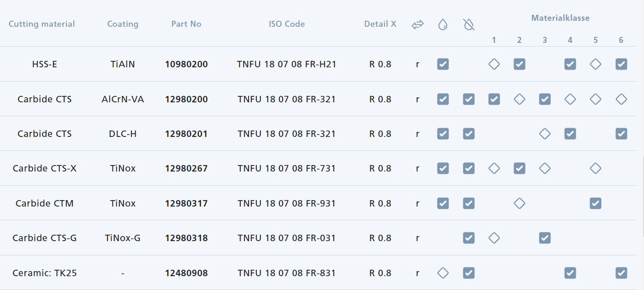Toggle class 2 checkbox in HSS-E row
The height and width of the screenshot is (290, 644).
519,64
